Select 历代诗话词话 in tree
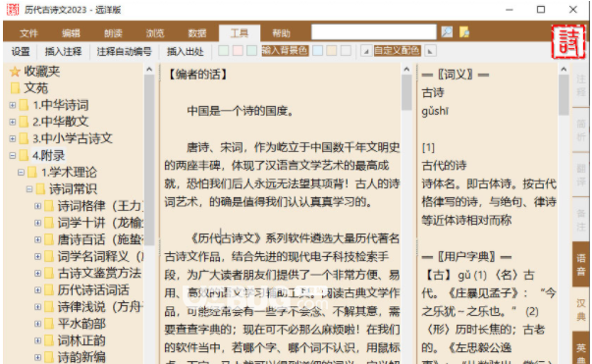 [93, 289]
